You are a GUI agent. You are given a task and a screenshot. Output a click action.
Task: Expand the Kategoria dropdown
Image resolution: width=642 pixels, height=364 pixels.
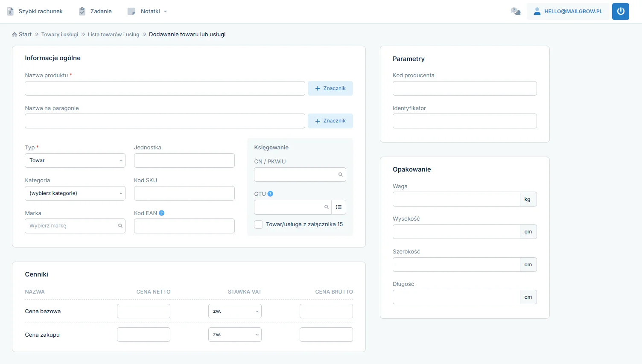[x=75, y=193]
